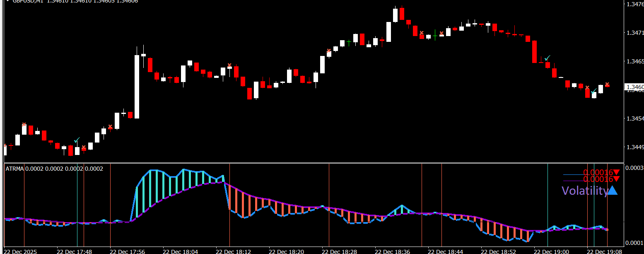The width and height of the screenshot is (644, 254).
Task: Click cyan checkmark after the large red drop
Action: [548, 58]
